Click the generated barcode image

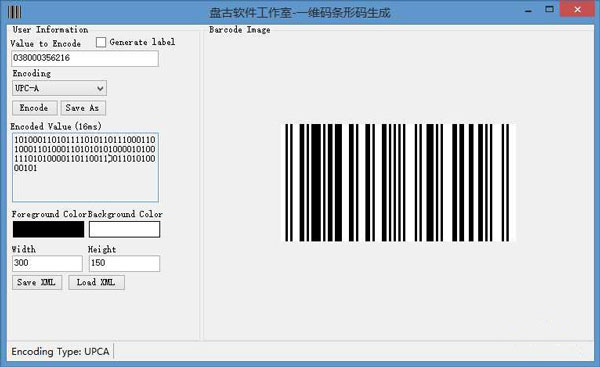tap(398, 183)
